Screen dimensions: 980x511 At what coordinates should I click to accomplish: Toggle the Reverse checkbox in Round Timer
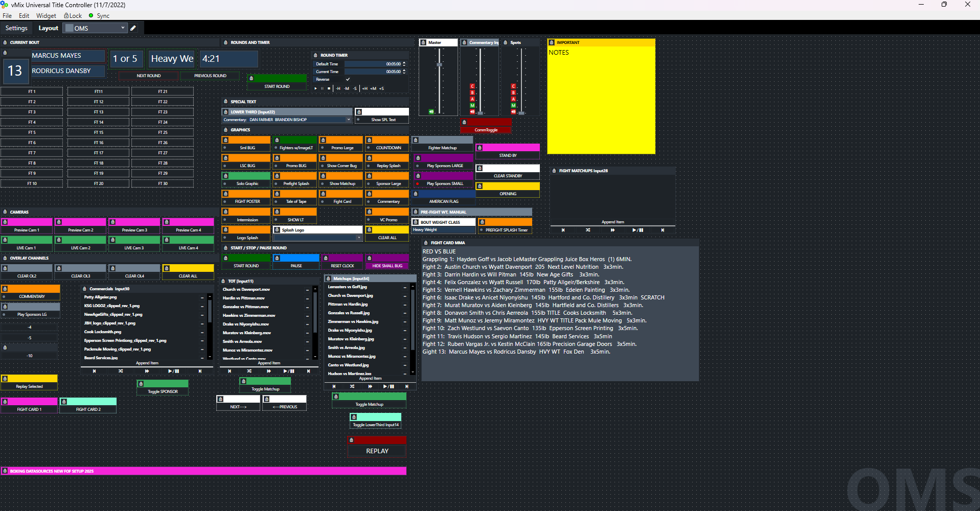click(348, 79)
